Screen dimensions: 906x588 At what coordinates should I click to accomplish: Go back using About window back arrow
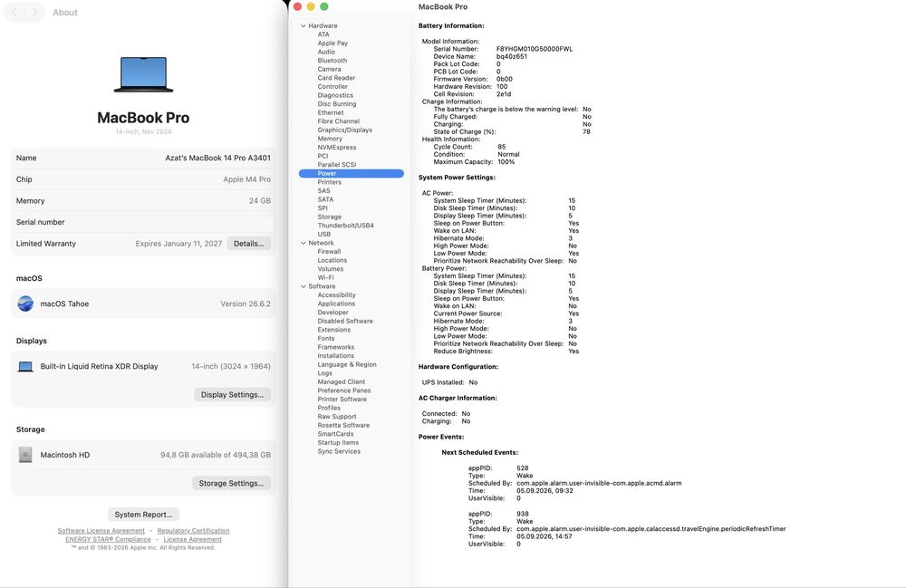tap(14, 12)
